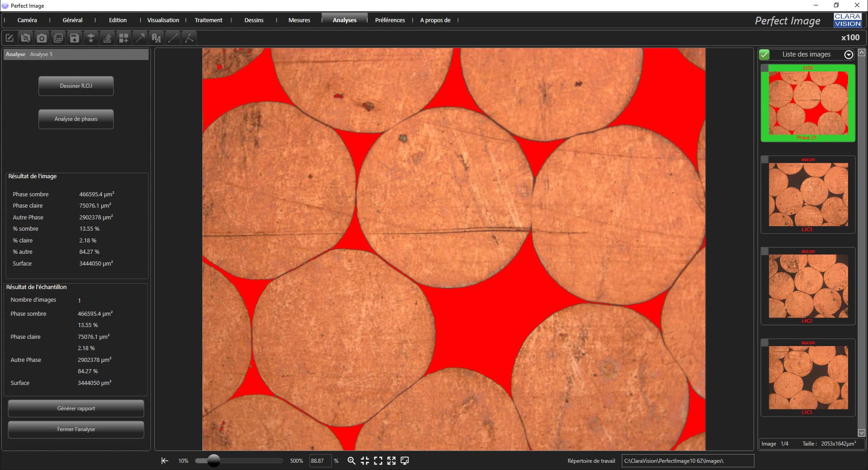Tick the checkbox on the L4C2 thumbnail
Screen dimensions: 868x470
[x=765, y=251]
